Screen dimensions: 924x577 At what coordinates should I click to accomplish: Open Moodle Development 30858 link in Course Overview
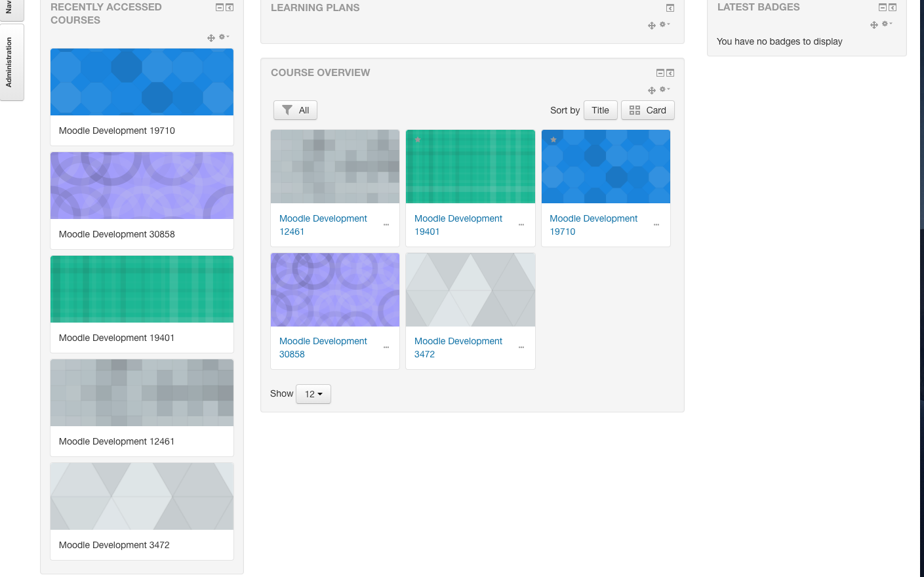pyautogui.click(x=323, y=348)
